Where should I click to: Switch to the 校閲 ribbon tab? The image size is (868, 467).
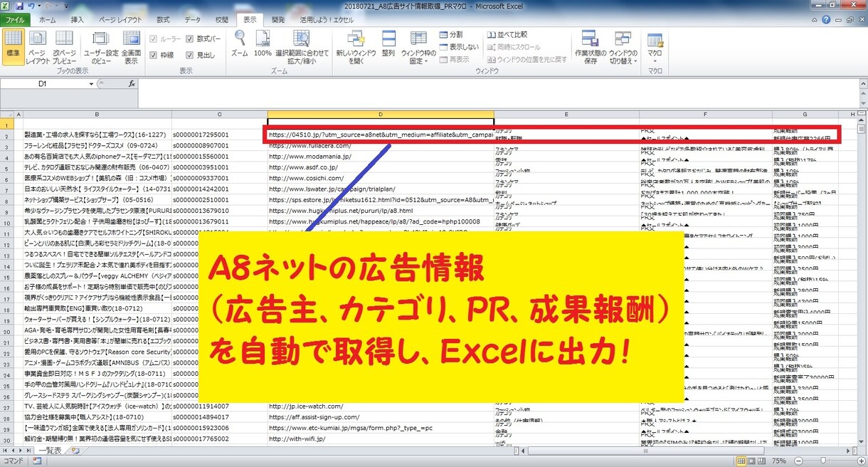coord(222,20)
